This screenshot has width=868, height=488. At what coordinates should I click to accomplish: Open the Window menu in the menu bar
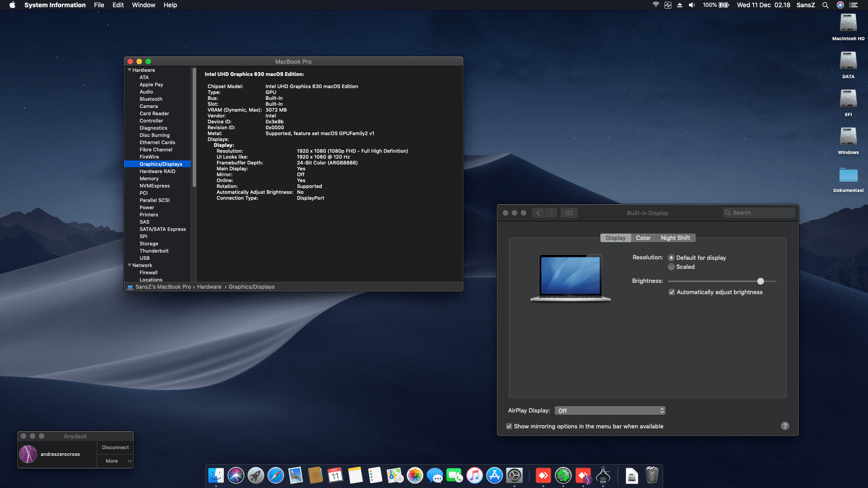pos(143,5)
